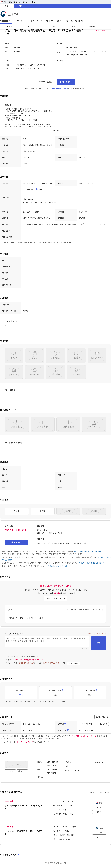Click the 차량유지비 welfare icon
Image resolution: width=111 pixels, height=868 pixels.
55,355
